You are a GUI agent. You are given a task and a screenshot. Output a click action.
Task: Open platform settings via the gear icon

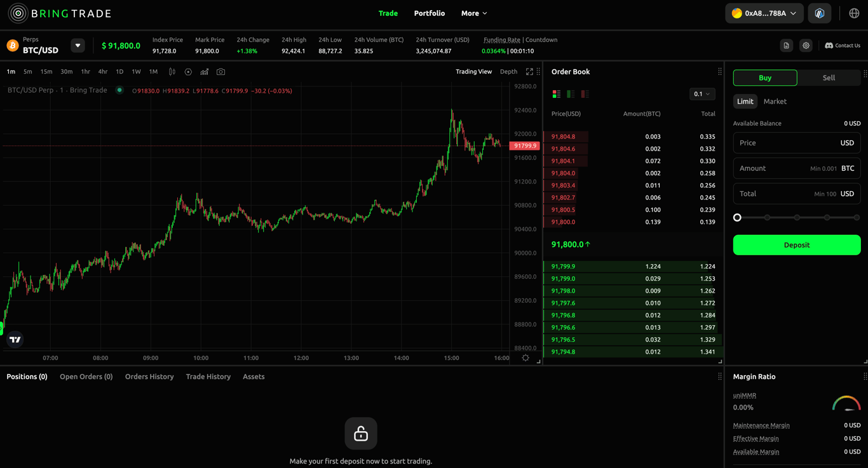pos(806,45)
